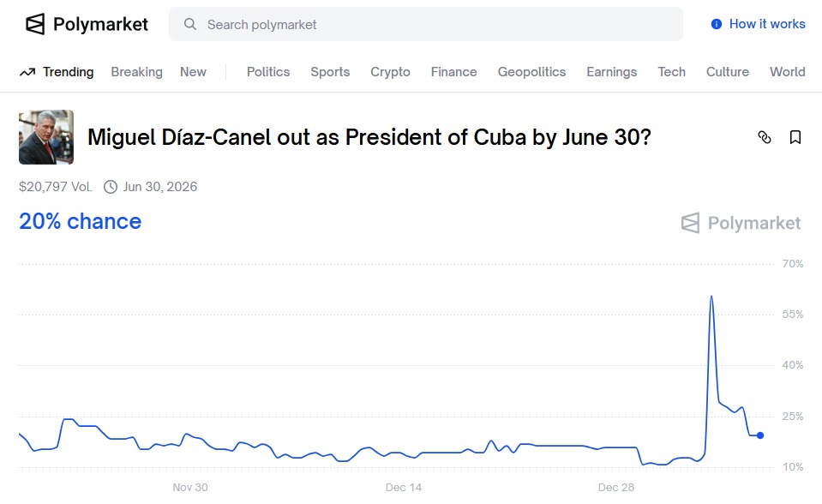Switch to the Politics category
This screenshot has height=504, width=822.
tap(268, 72)
